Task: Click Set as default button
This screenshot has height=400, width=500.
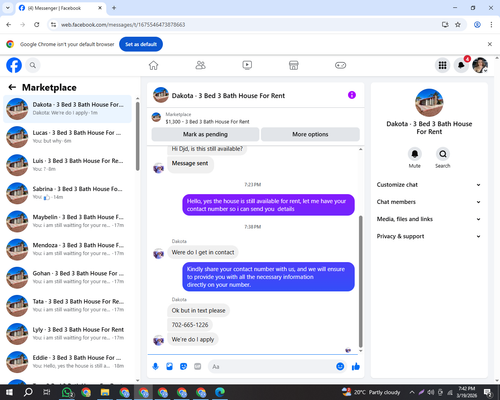Action: click(x=141, y=44)
